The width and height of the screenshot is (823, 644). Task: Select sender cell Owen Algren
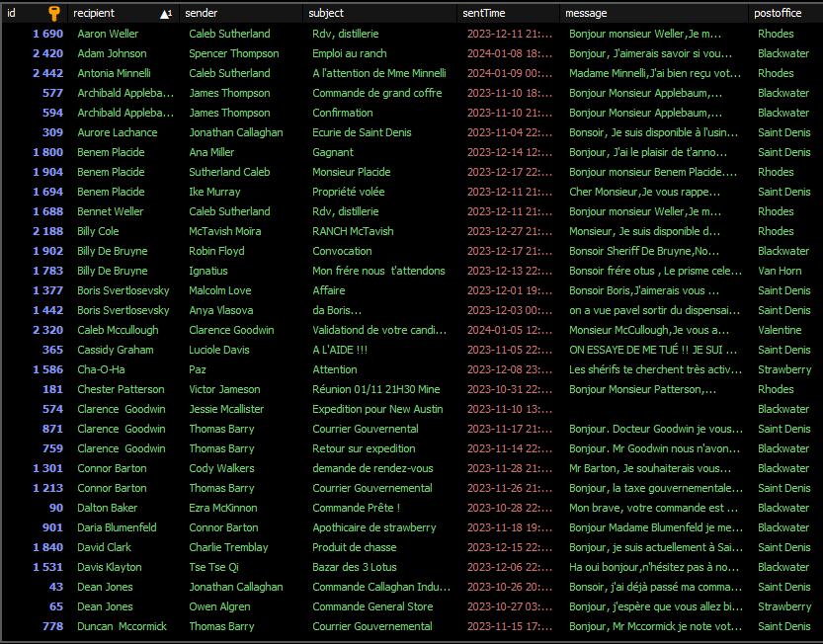(x=219, y=606)
